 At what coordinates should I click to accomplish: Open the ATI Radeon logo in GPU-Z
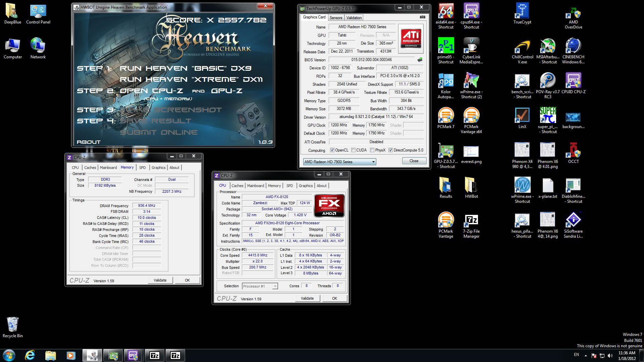[411, 39]
